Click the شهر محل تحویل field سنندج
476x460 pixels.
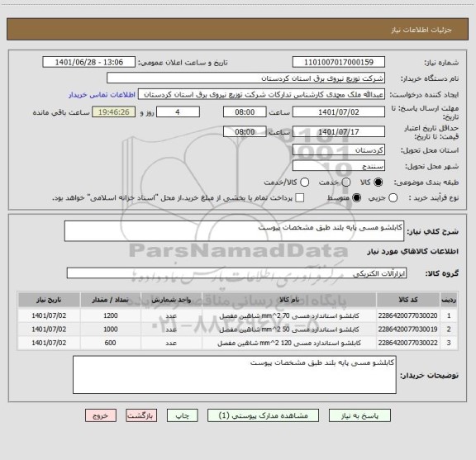tap(339, 166)
